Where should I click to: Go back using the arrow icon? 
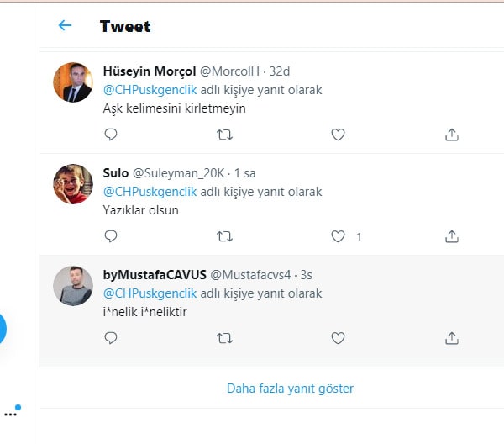65,25
